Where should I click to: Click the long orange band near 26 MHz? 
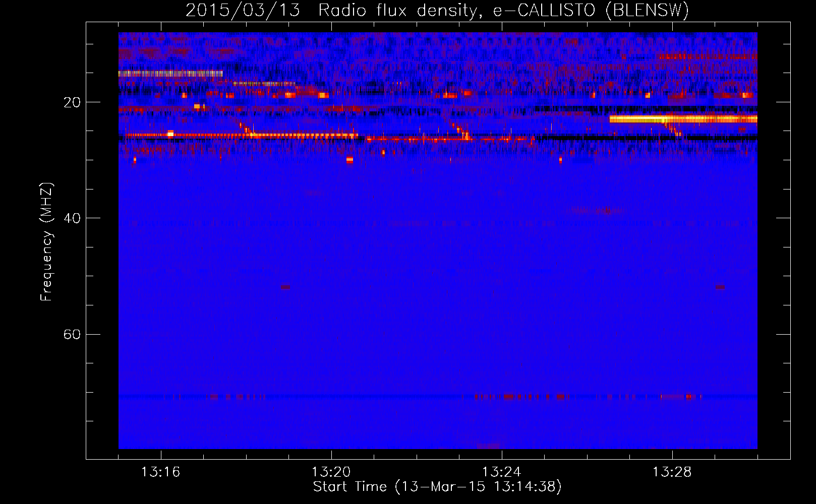pos(243,135)
